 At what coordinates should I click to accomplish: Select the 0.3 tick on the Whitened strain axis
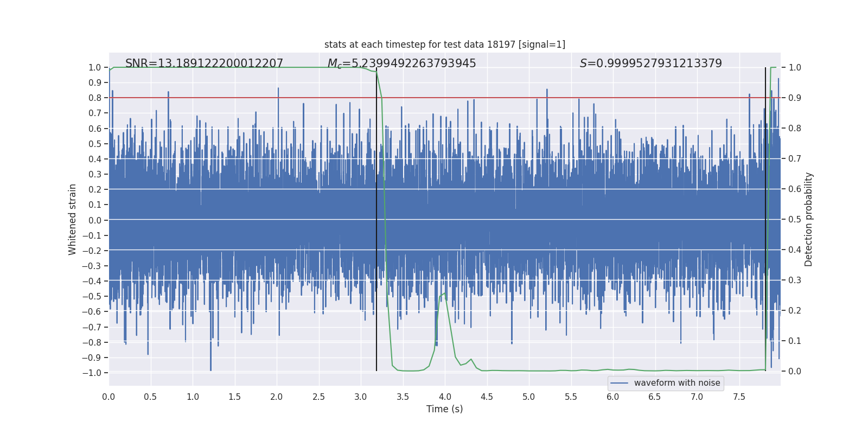click(95, 174)
